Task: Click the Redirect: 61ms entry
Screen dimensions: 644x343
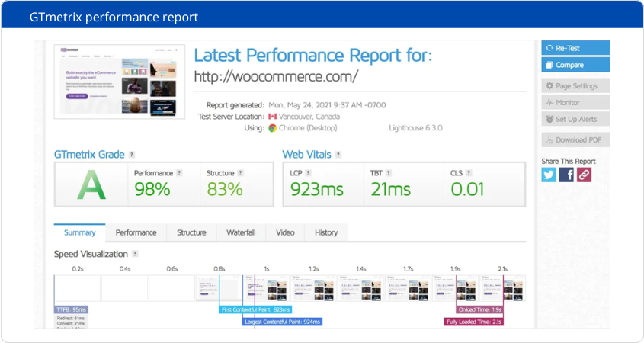Action: [x=71, y=319]
